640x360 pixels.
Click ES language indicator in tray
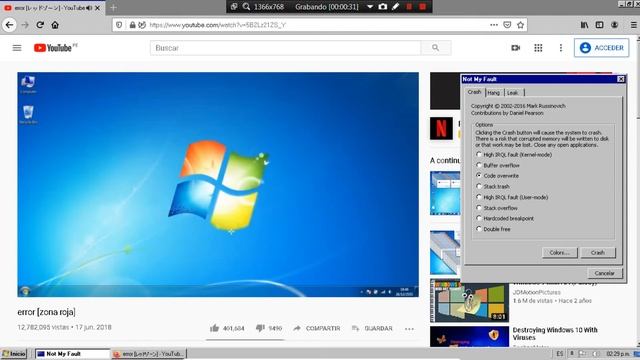tap(560, 354)
